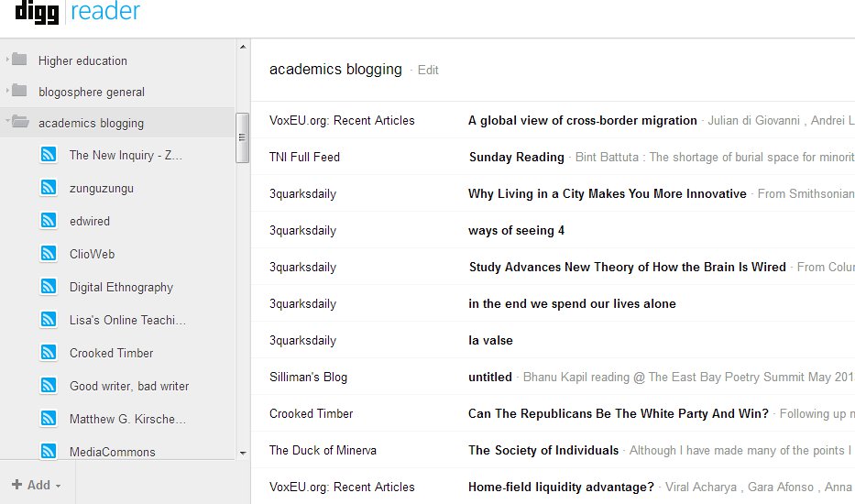Open Why Living in a City Makes You More Innovative
This screenshot has height=504, width=855.
pos(607,193)
